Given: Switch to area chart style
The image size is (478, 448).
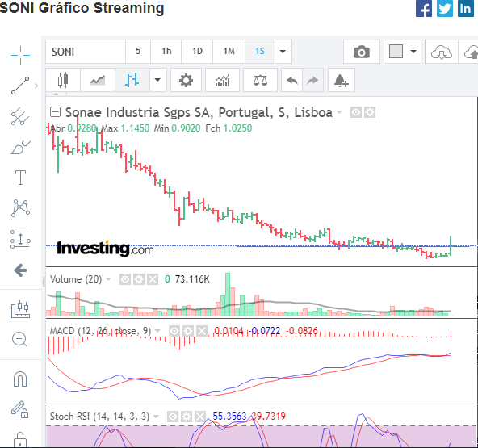Looking at the screenshot, I should click(x=98, y=80).
